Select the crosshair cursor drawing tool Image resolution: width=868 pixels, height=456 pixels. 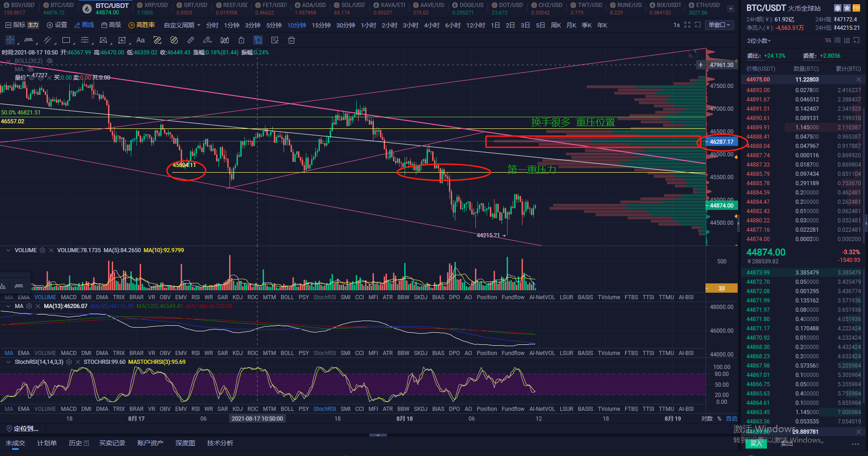click(10, 40)
